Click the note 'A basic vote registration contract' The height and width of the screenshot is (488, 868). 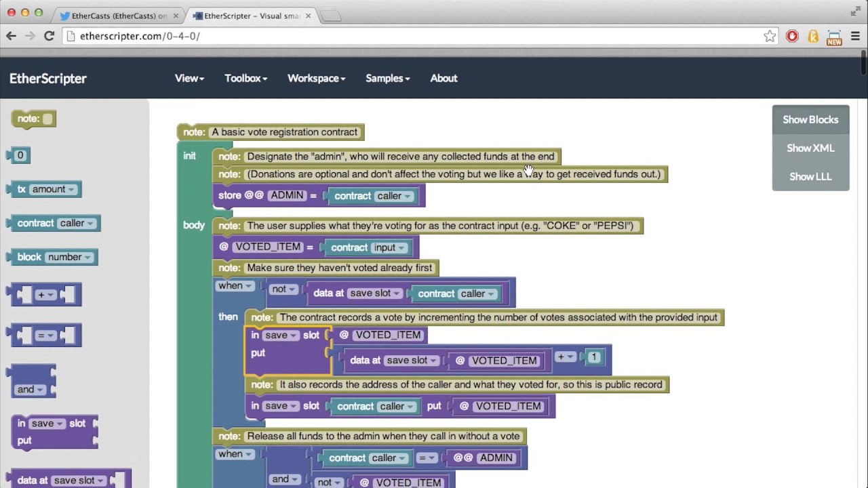pos(271,132)
